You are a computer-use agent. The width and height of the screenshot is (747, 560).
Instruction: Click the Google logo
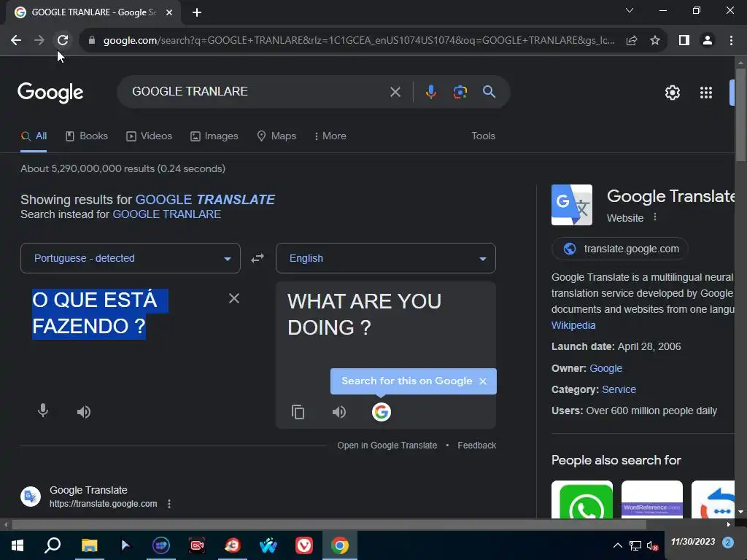[50, 93]
